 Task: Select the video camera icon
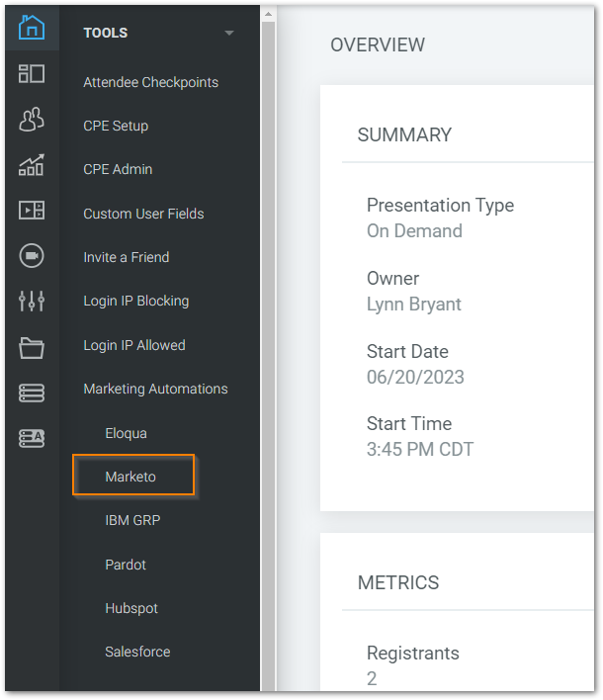coord(32,256)
